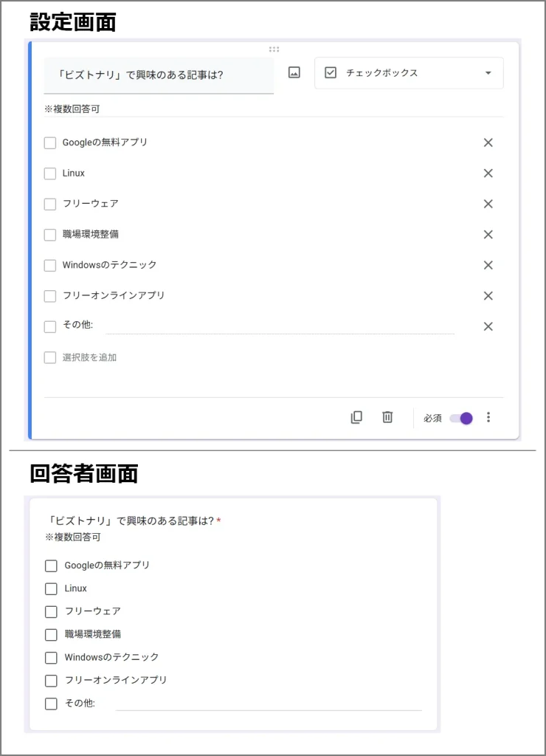This screenshot has height=756, width=546.
Task: Duplicate the question with the copy icon
Action: pos(356,417)
